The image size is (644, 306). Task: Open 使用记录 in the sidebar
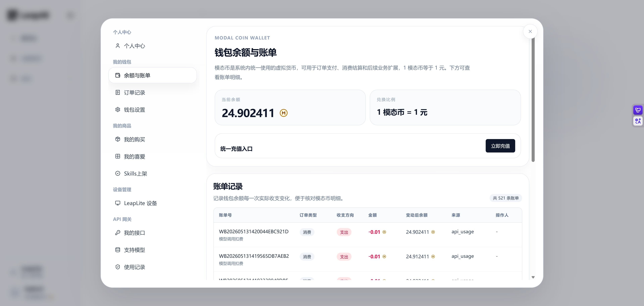[152, 267]
